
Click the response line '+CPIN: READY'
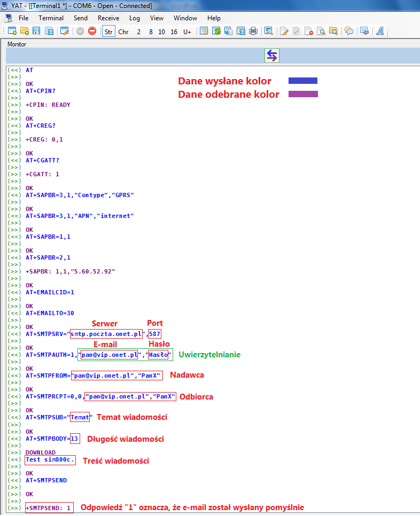[x=48, y=105]
